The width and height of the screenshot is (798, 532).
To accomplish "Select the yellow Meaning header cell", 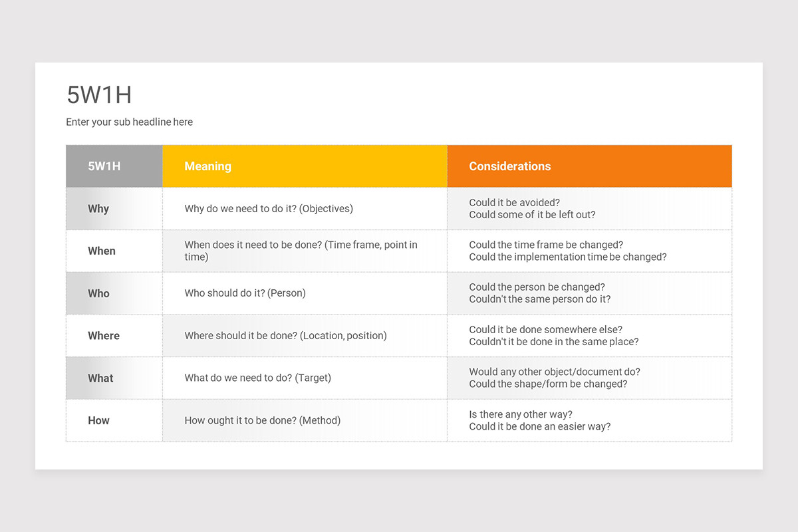I will pyautogui.click(x=305, y=166).
